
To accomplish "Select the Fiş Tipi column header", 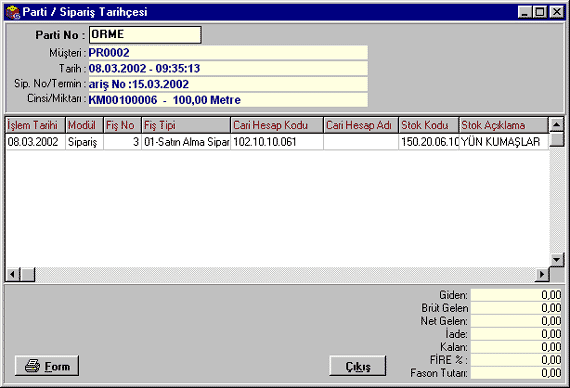I will tap(186, 125).
